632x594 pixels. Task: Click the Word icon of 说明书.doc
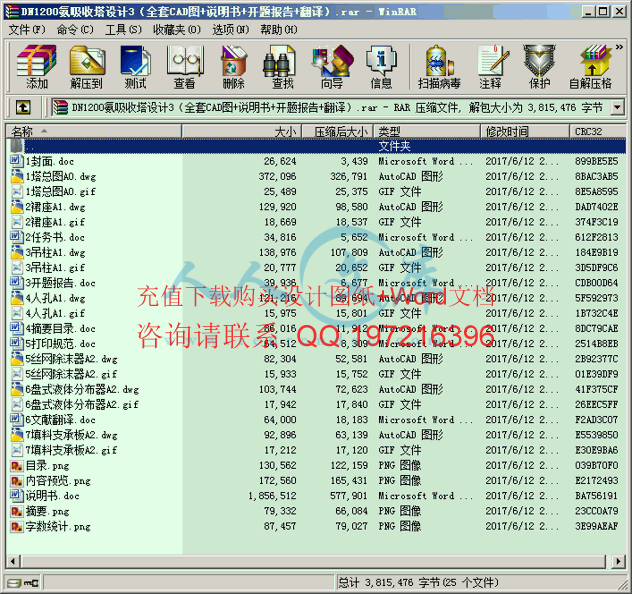17,495
